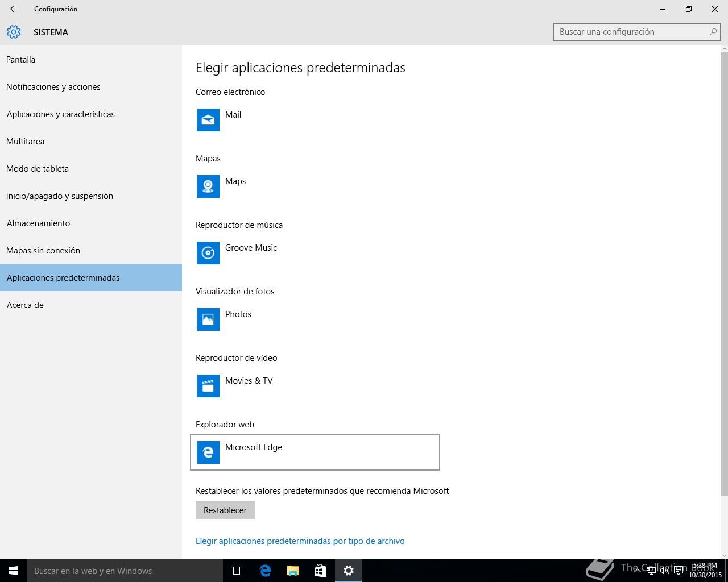Select Aplicaciones predeterminadas

pyautogui.click(x=91, y=277)
